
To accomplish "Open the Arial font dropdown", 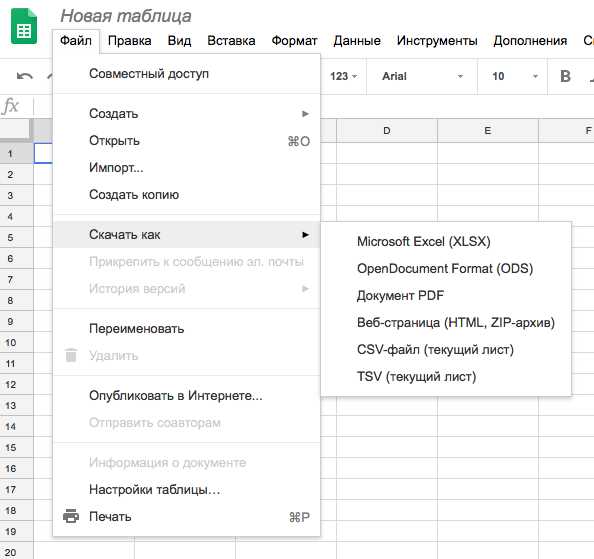I will click(x=422, y=76).
